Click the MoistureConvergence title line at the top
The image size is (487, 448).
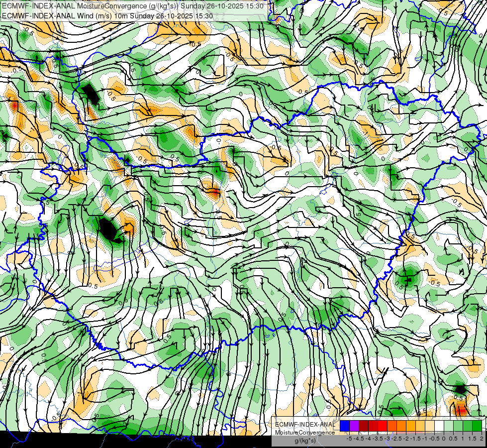click(x=133, y=6)
